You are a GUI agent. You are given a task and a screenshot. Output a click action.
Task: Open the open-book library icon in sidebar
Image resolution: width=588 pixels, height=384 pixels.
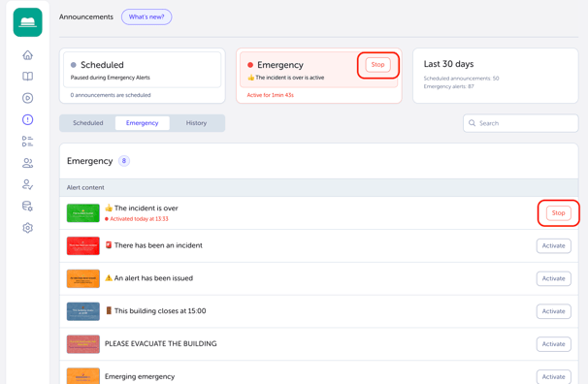pos(28,77)
